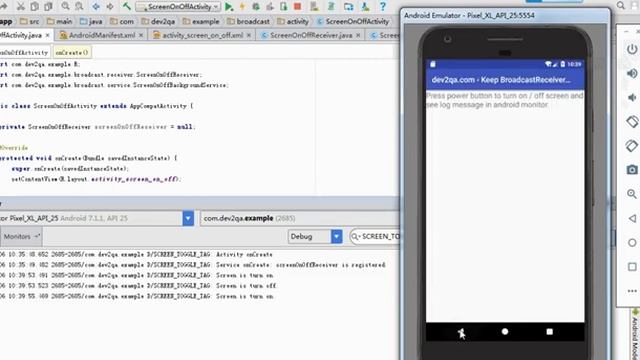Click the green hammer Make Project icon
The height and width of the screenshot is (360, 640).
[x=127, y=6]
